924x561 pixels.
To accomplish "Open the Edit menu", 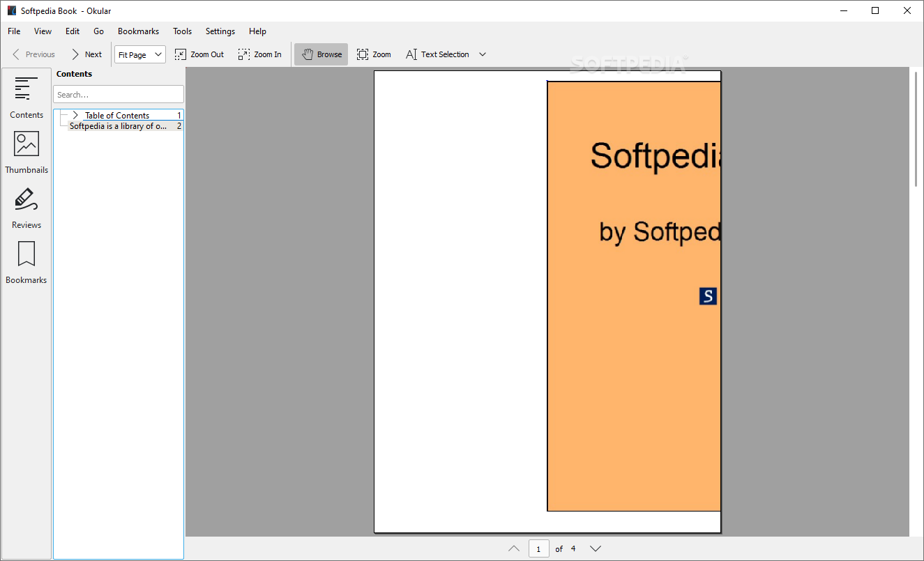I will pos(73,31).
